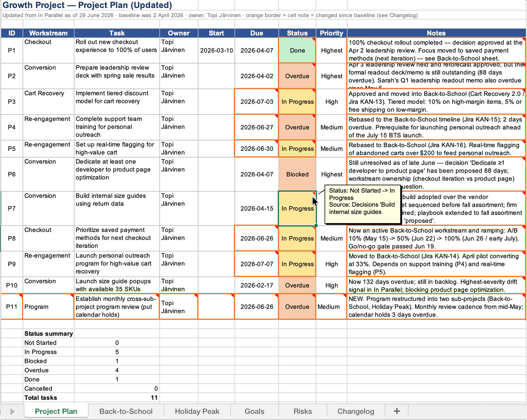Select the In Progress count of 5
This screenshot has width=527, height=420.
[117, 352]
